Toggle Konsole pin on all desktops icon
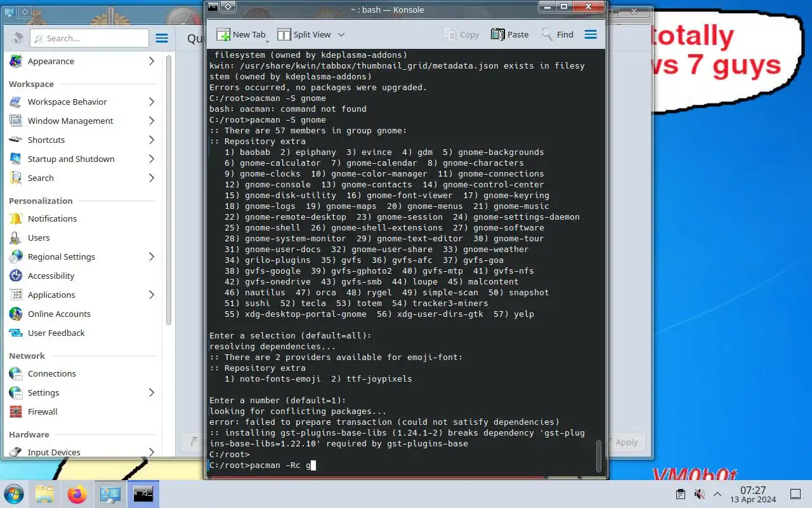 tap(228, 6)
